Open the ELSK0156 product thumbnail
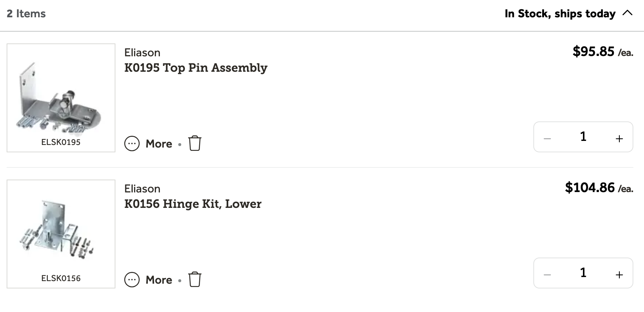 click(61, 234)
